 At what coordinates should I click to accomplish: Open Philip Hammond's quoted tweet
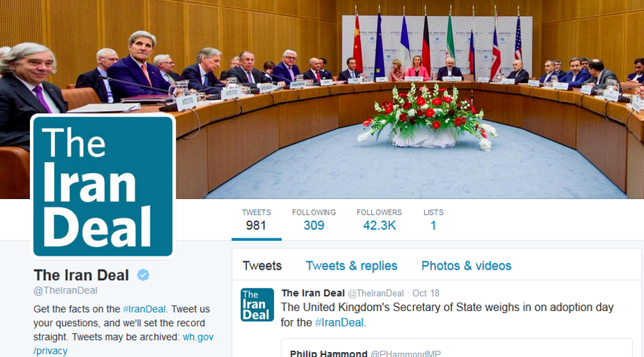pyautogui.click(x=457, y=348)
